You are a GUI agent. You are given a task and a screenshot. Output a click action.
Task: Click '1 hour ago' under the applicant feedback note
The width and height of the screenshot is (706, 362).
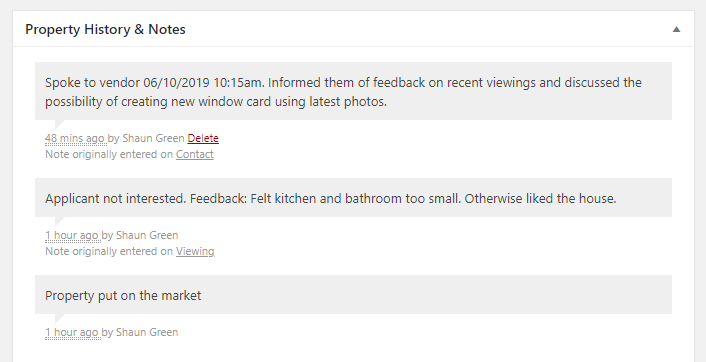tap(72, 235)
